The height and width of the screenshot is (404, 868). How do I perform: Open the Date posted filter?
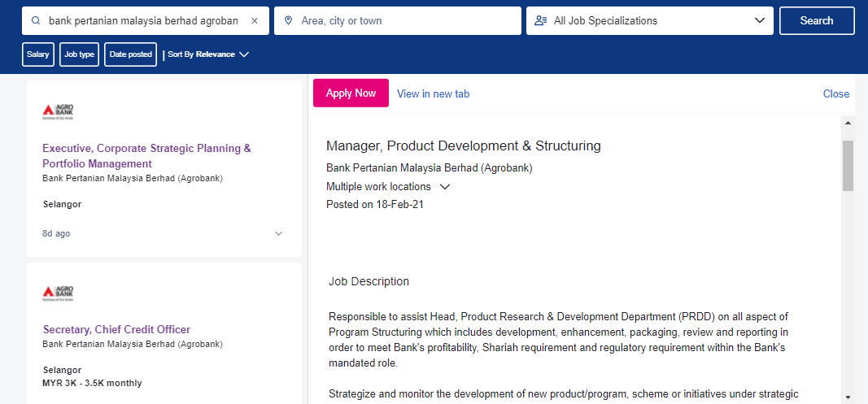(x=131, y=54)
